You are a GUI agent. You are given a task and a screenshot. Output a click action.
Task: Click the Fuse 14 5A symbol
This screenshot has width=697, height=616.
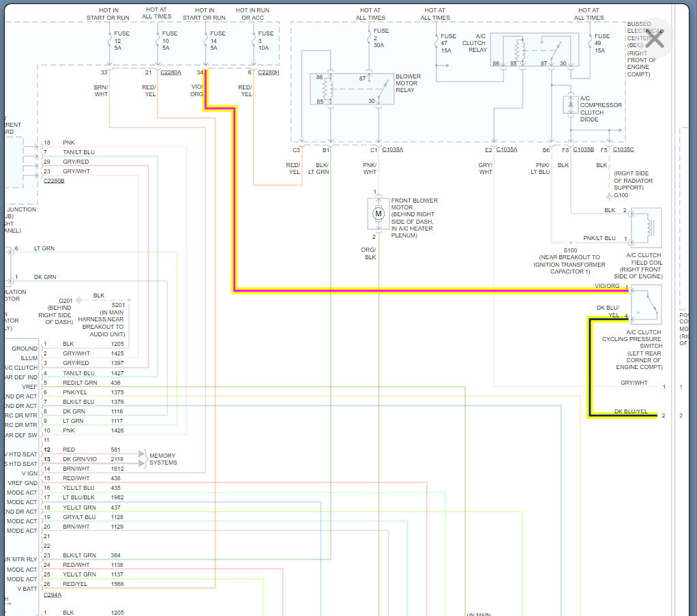pos(206,42)
